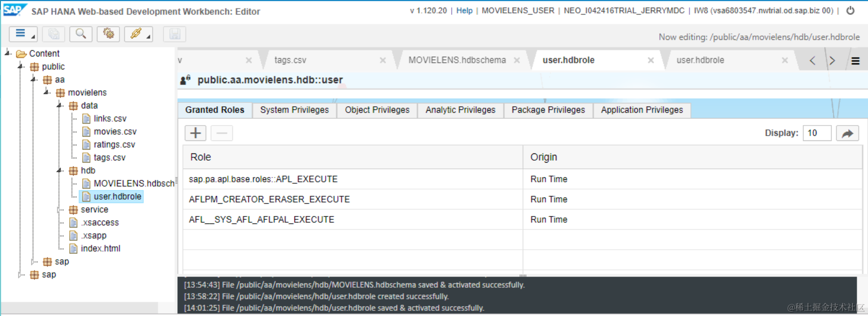868x316 pixels.
Task: Click the arrow button beside Display field
Action: (x=847, y=133)
